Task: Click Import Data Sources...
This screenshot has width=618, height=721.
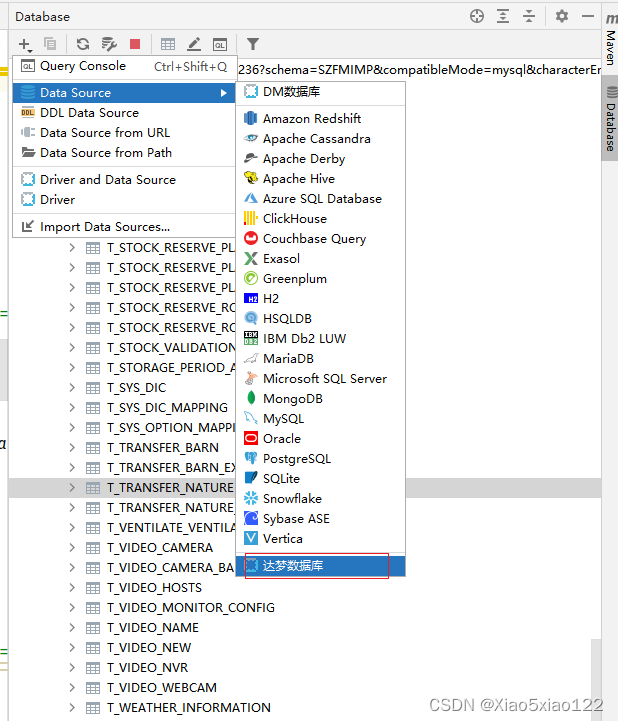Action: pyautogui.click(x=124, y=227)
